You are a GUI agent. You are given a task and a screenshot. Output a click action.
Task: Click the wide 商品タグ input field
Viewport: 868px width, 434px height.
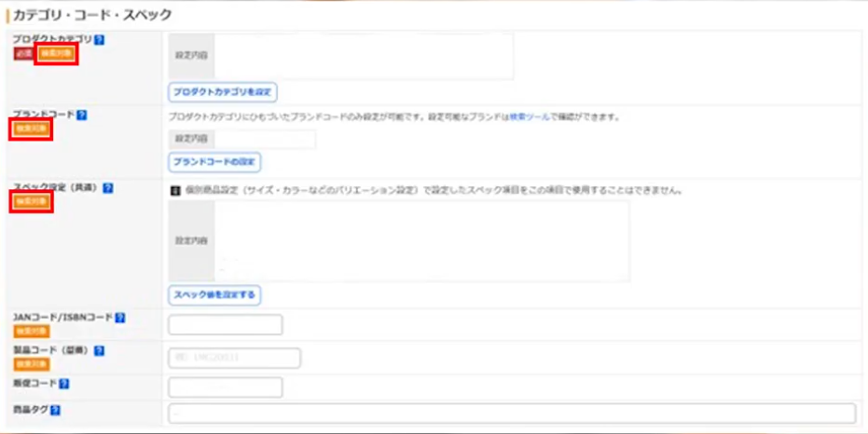coord(511,414)
